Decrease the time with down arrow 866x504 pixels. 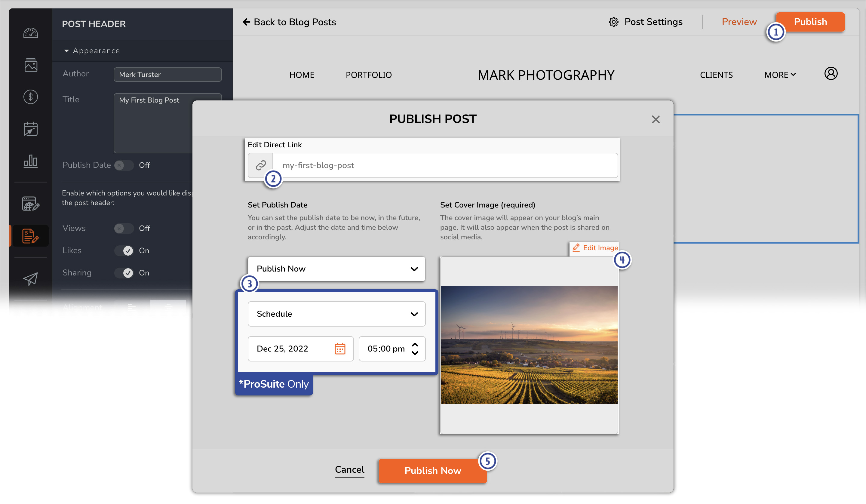tap(415, 353)
